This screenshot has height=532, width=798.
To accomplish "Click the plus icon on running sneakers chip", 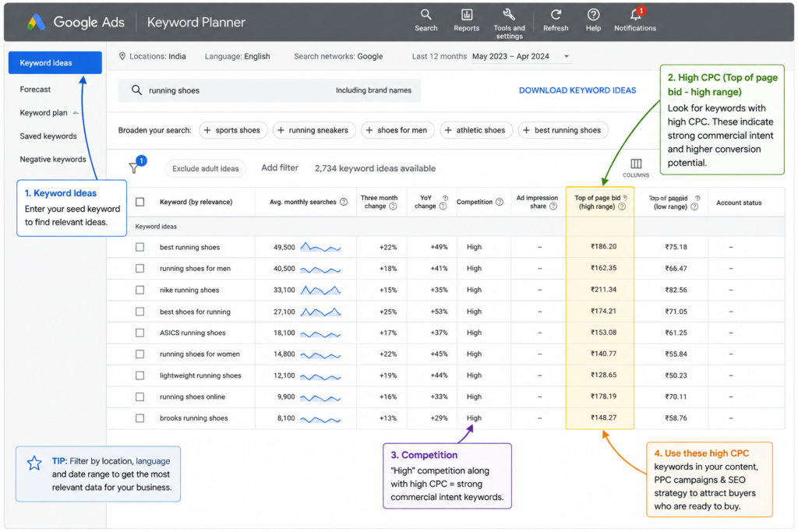I will coord(281,130).
